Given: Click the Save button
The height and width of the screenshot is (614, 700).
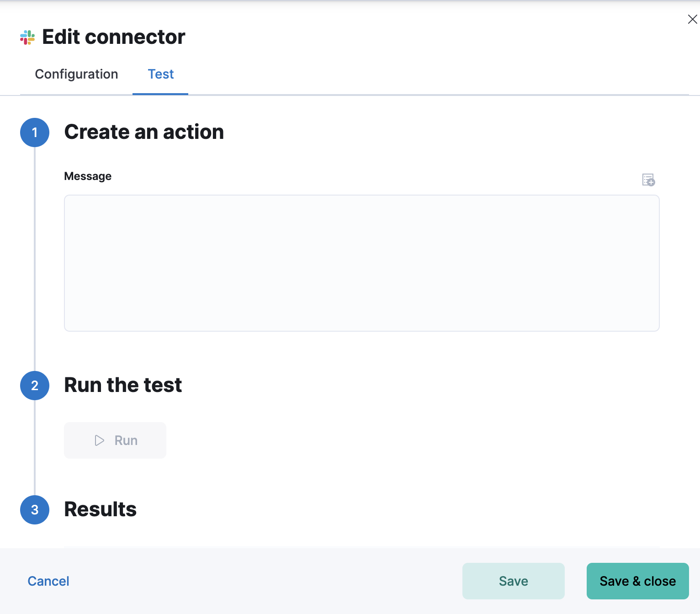Looking at the screenshot, I should point(513,581).
